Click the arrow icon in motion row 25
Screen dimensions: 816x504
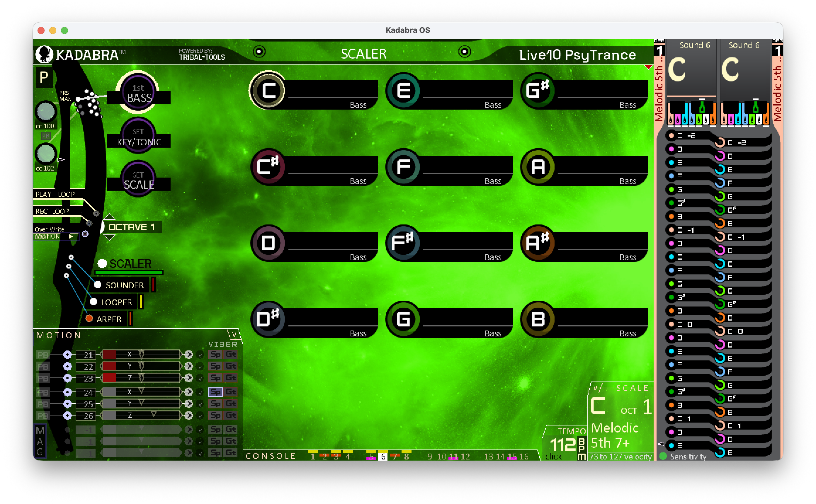(x=189, y=404)
